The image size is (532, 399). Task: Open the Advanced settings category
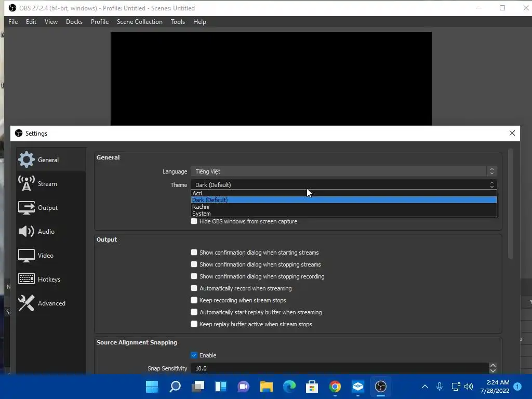tap(51, 303)
